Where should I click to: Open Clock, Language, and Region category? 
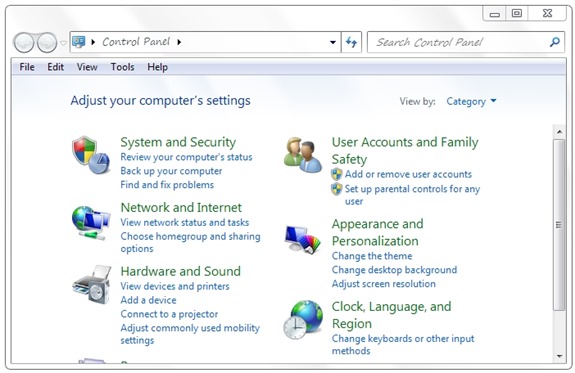391,315
